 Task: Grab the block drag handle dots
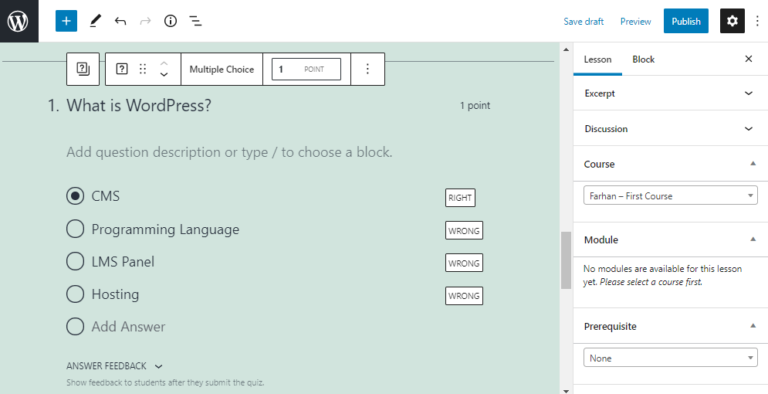tap(143, 69)
